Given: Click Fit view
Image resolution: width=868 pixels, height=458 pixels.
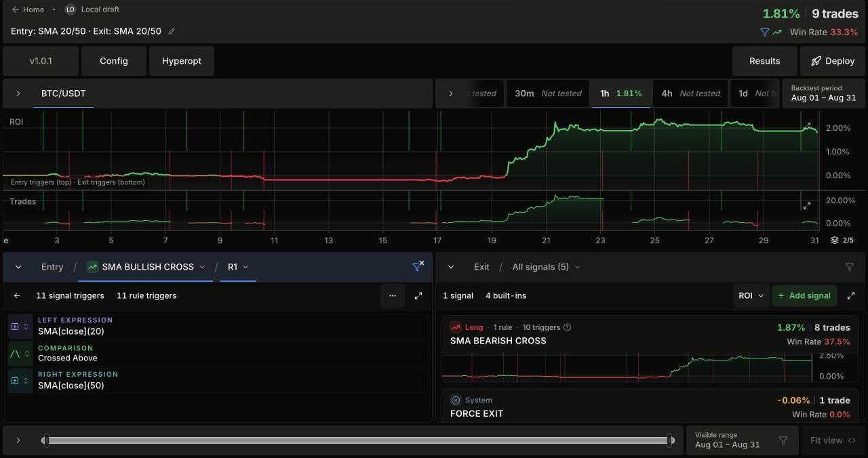Looking at the screenshot, I should [x=833, y=440].
